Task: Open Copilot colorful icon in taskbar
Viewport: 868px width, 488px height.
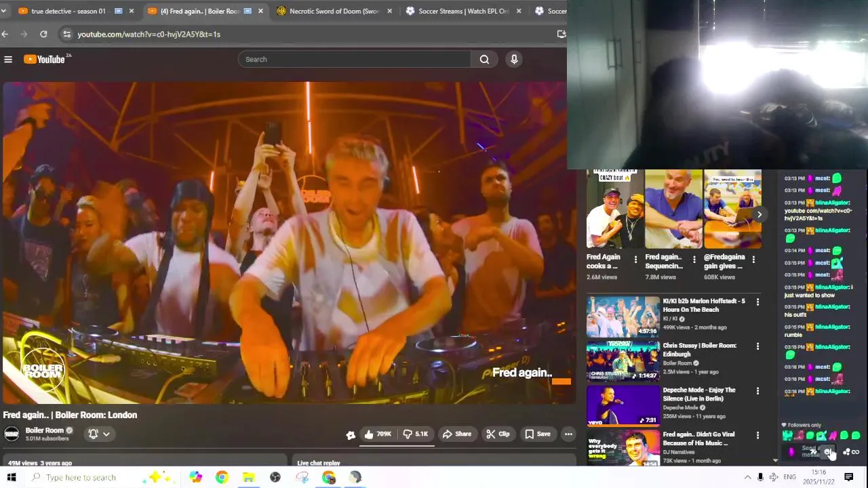Action: click(x=195, y=477)
